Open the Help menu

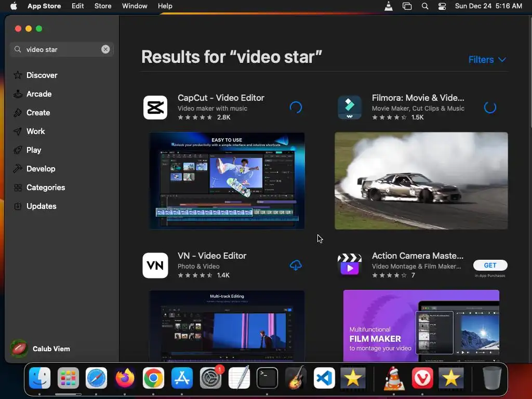(165, 6)
